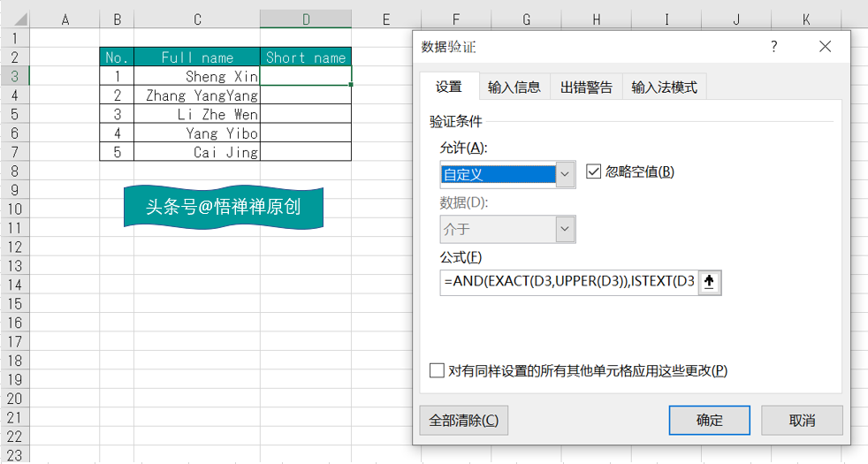Confirm with the 确定 button
This screenshot has width=868, height=464.
coord(710,421)
